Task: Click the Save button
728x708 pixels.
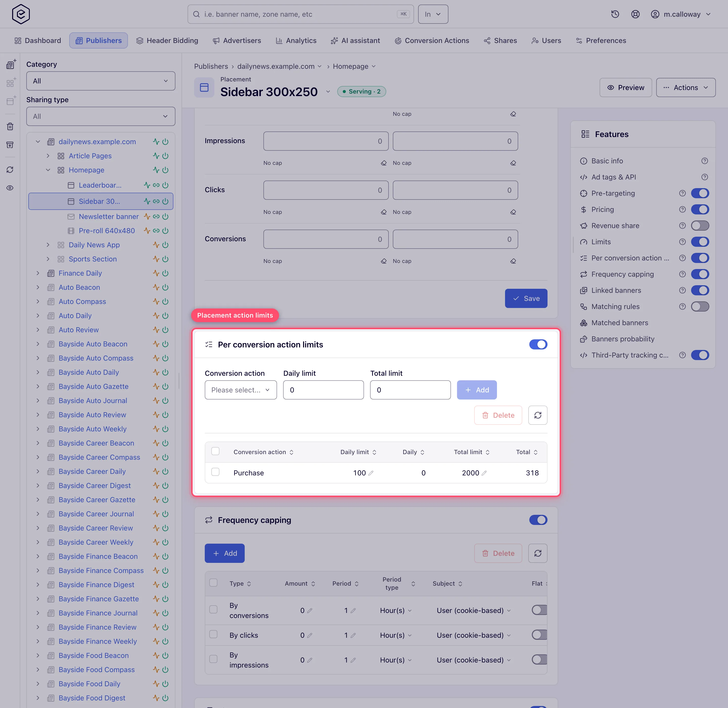Action: [526, 298]
